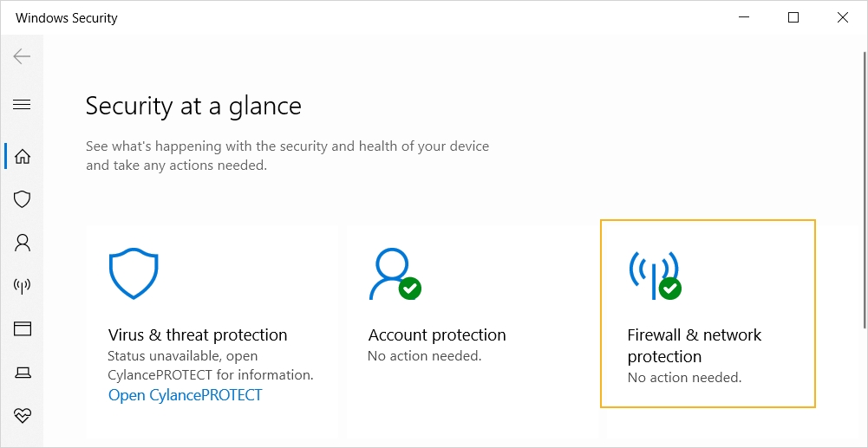Open Device security laptop icon in sidebar

(x=23, y=373)
